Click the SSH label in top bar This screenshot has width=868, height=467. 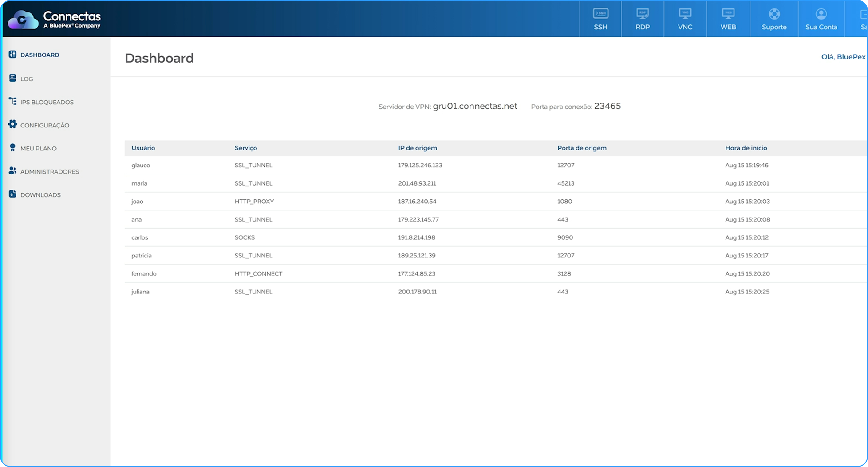(x=600, y=27)
